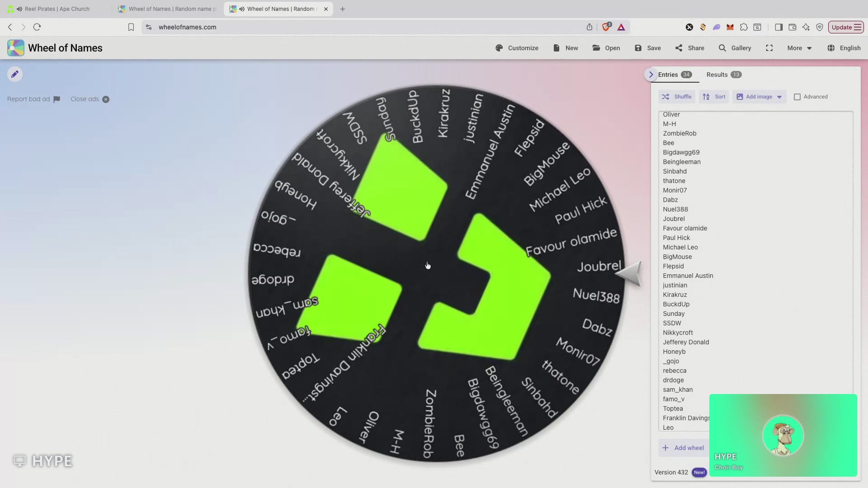Go back in browser history

pos(10,27)
